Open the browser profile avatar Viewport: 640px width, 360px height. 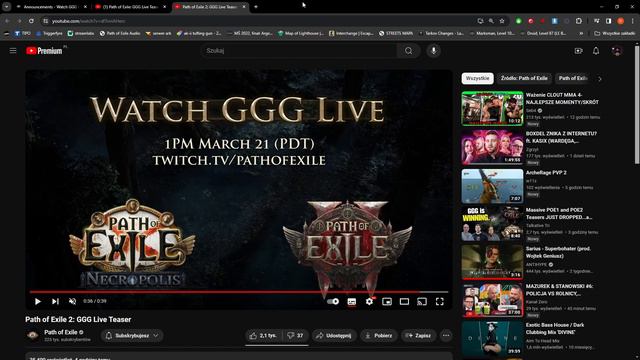[x=620, y=21]
